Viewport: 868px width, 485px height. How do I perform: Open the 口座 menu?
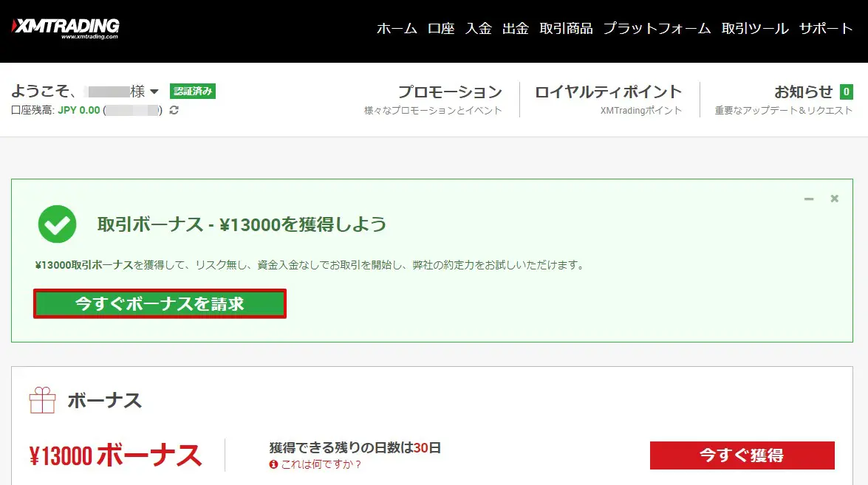441,29
